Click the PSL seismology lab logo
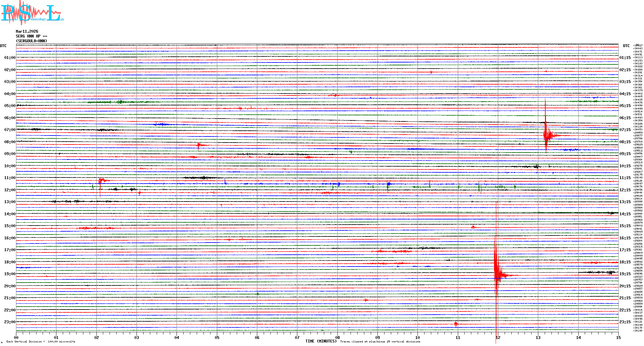 tap(32, 13)
